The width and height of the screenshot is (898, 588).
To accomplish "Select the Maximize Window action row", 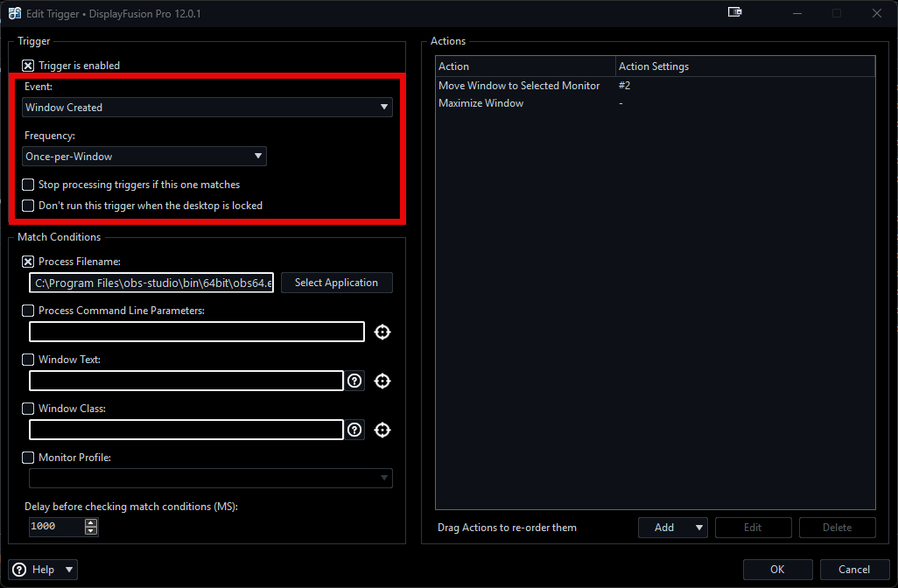I will point(481,103).
